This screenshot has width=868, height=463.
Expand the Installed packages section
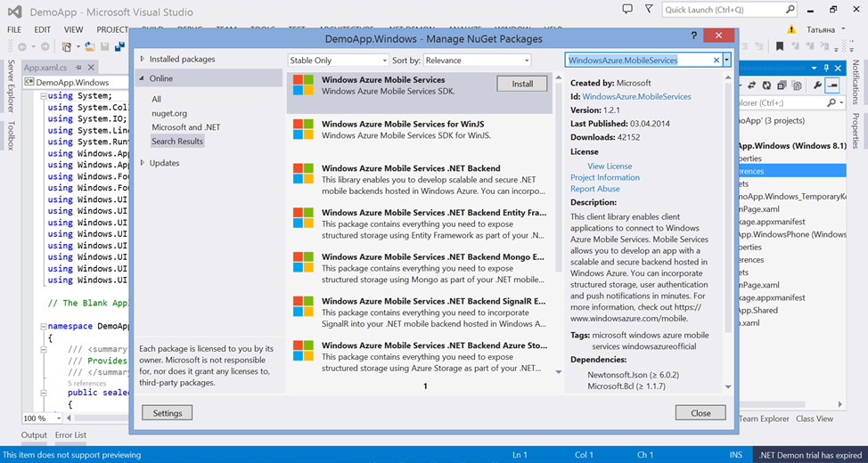[x=143, y=59]
